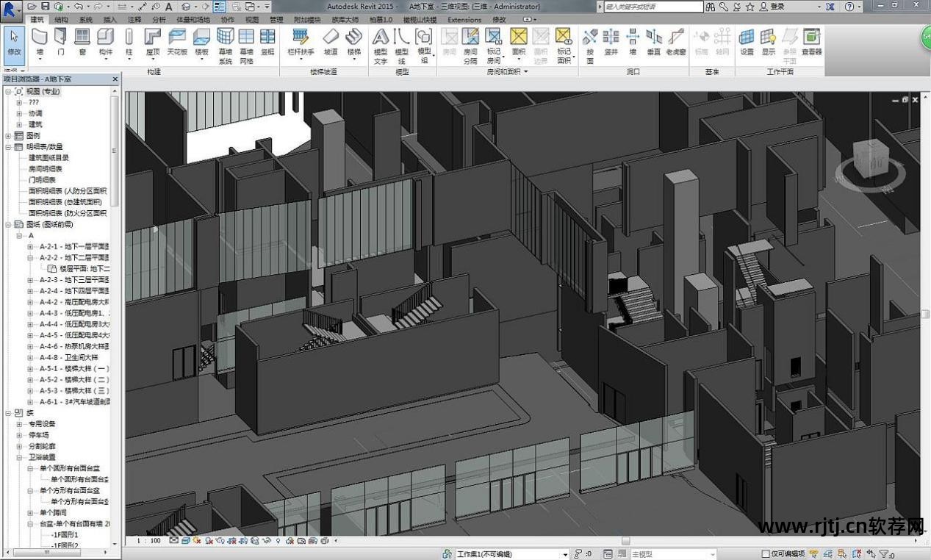Collapse the 明细表/数量 tree node

coord(8,147)
